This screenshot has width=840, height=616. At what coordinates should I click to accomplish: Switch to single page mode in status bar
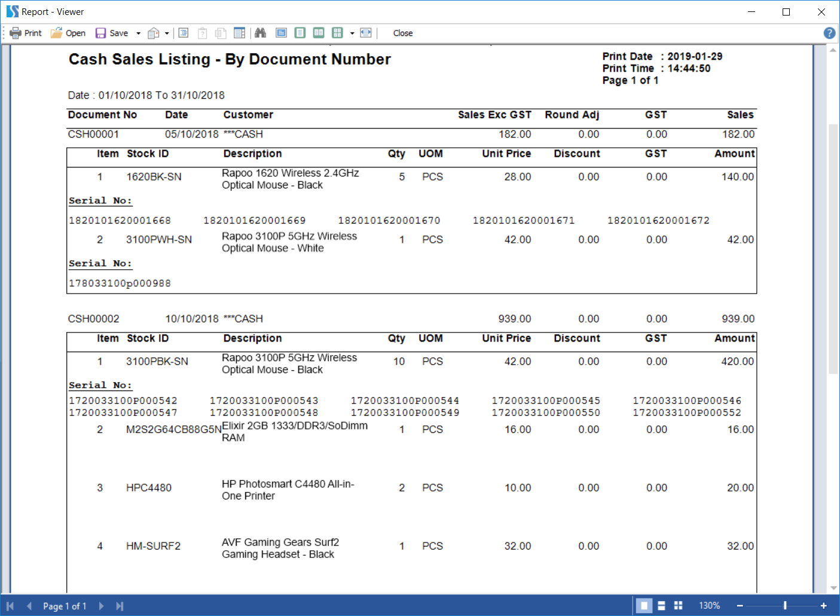(644, 606)
